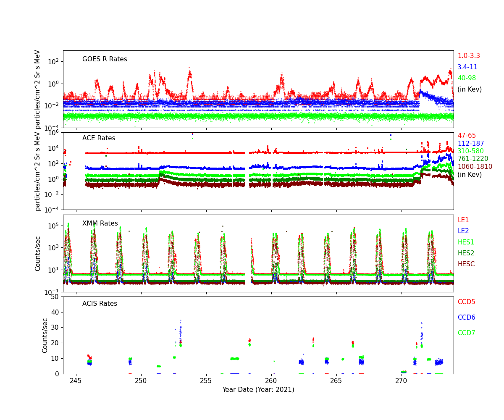Click the green "40-98" legend label
Viewport: 504px width, 420px height.
pos(467,78)
